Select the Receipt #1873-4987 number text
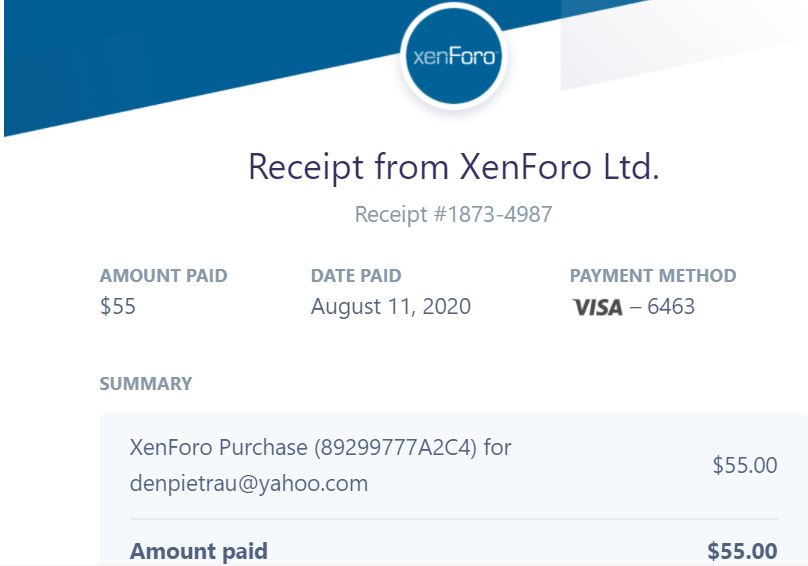The width and height of the screenshot is (808, 566). tap(453, 214)
